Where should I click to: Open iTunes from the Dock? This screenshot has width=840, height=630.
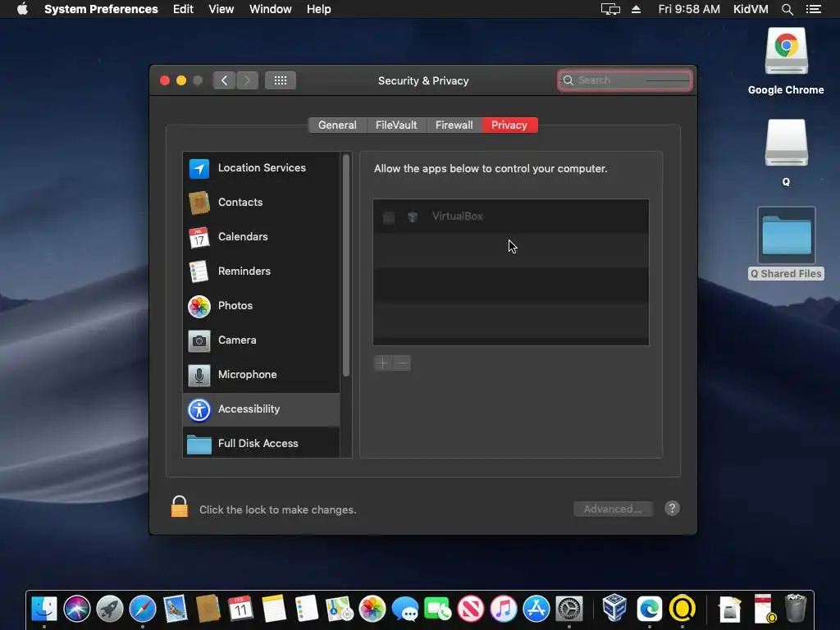(503, 609)
